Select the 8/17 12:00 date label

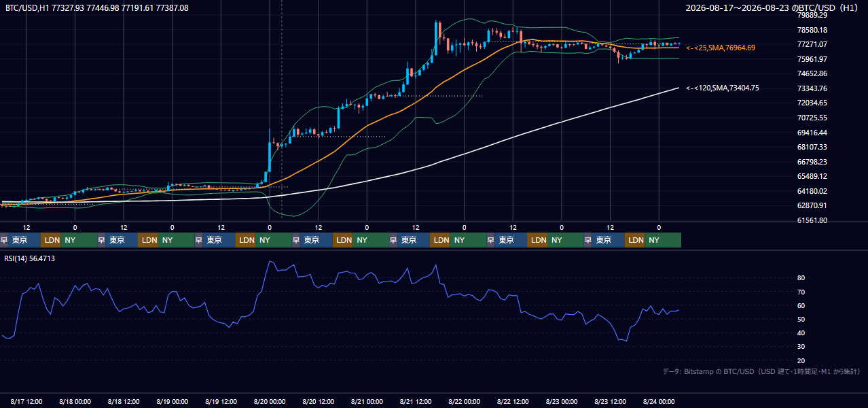pos(26,401)
